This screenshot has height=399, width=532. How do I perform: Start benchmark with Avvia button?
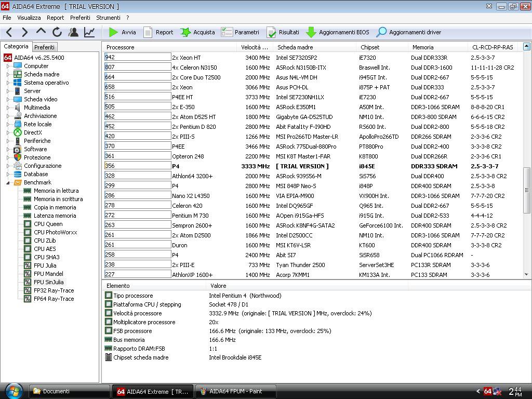(123, 32)
